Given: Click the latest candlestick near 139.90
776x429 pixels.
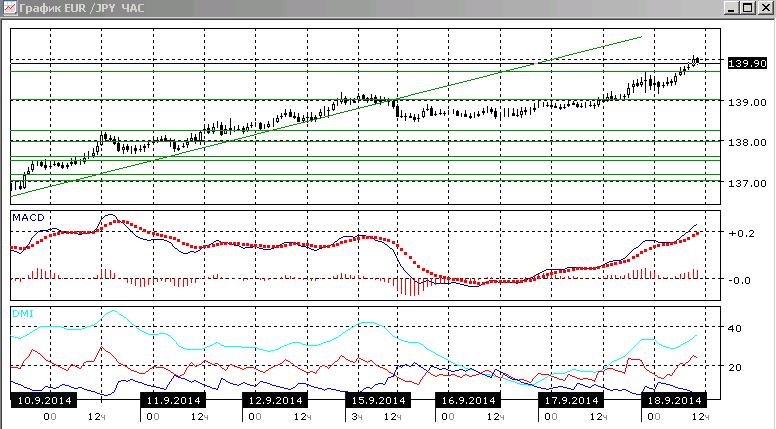Looking at the screenshot, I should point(696,61).
